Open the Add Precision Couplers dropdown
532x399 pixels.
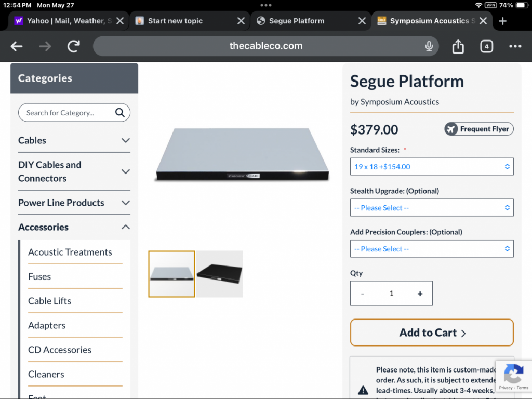pyautogui.click(x=432, y=249)
